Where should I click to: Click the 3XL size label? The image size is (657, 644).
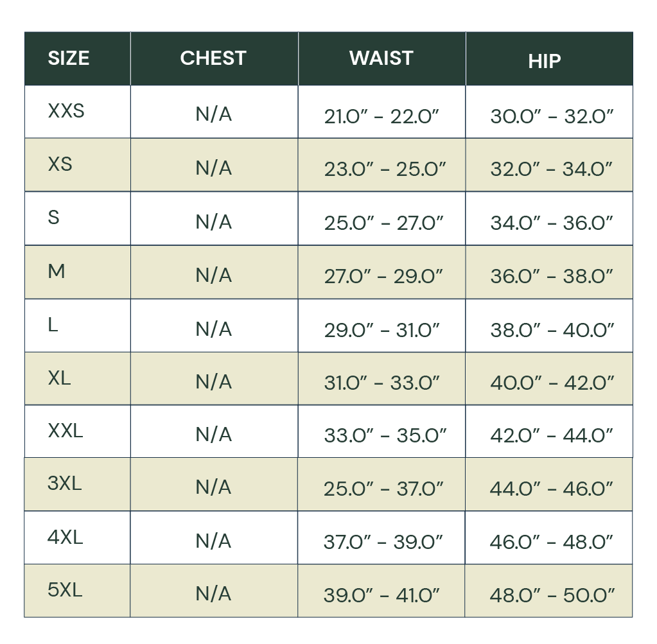tap(65, 483)
